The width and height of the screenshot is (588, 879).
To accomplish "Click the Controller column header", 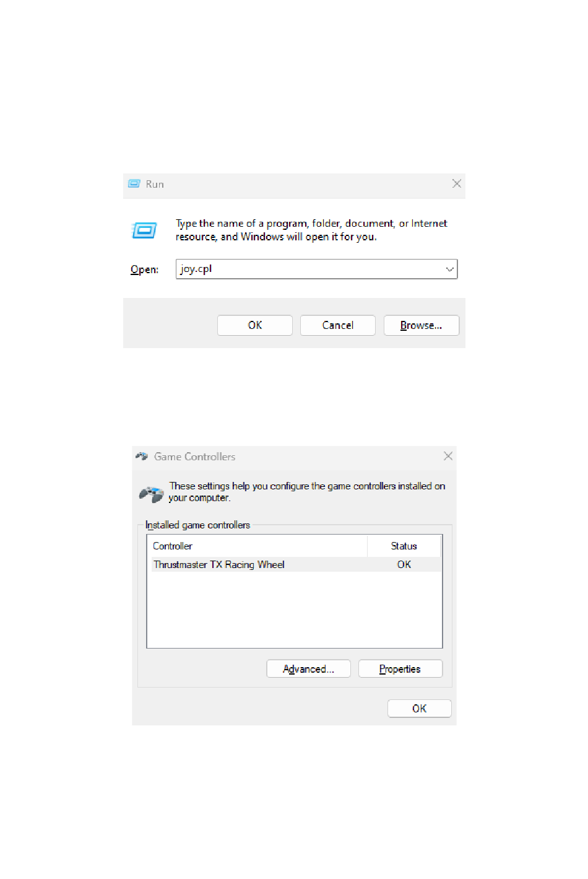I will tap(258, 546).
